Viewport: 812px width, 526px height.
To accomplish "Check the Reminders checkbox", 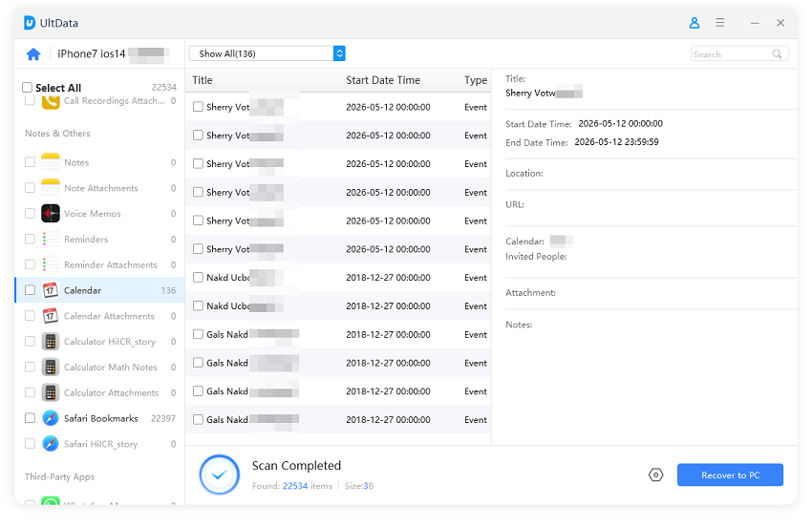I will pos(30,240).
